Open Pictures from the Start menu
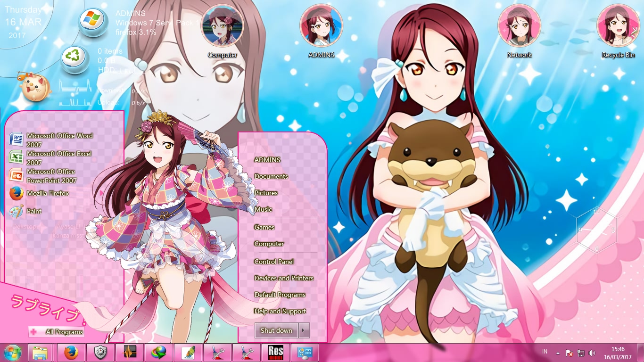Image resolution: width=644 pixels, height=362 pixels. coord(266,193)
